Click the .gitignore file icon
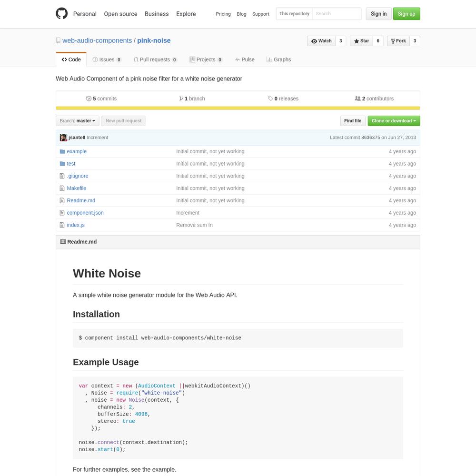This screenshot has height=476, width=476. [62, 176]
